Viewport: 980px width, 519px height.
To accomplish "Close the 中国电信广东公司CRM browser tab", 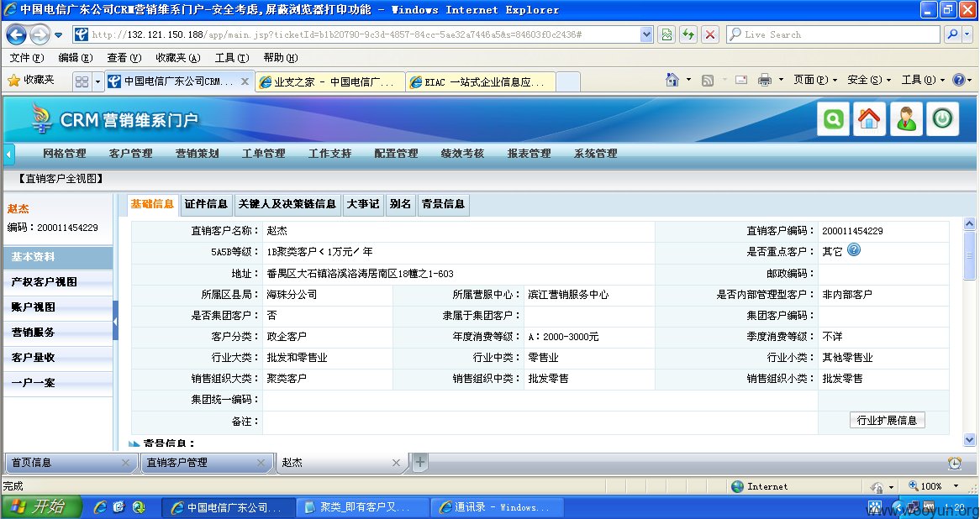I will click(245, 81).
